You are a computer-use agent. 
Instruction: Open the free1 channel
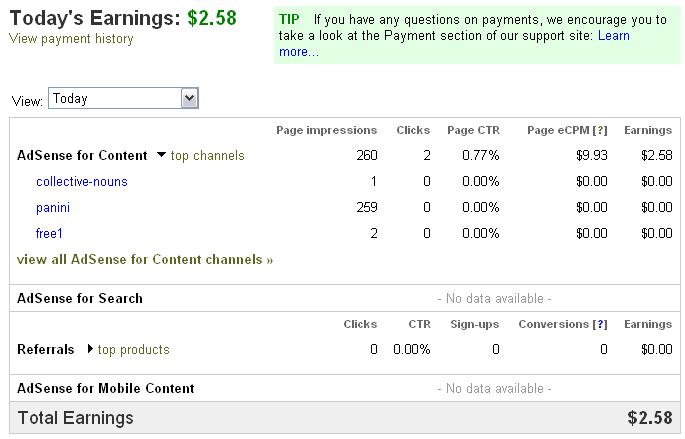(x=50, y=234)
